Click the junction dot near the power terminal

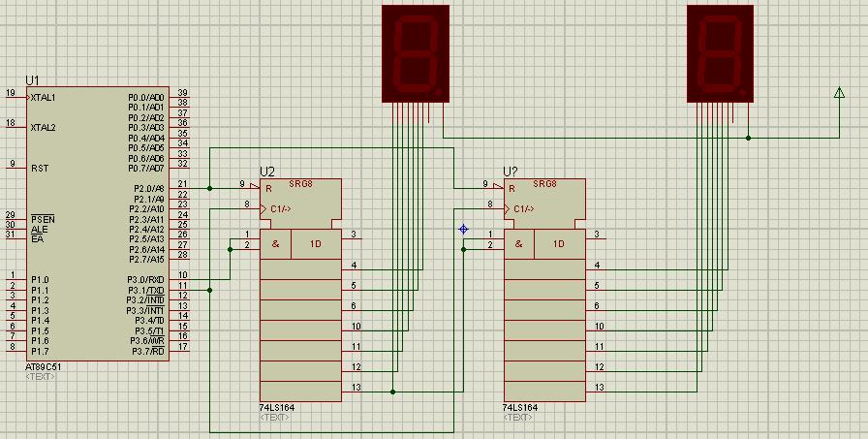[x=749, y=138]
